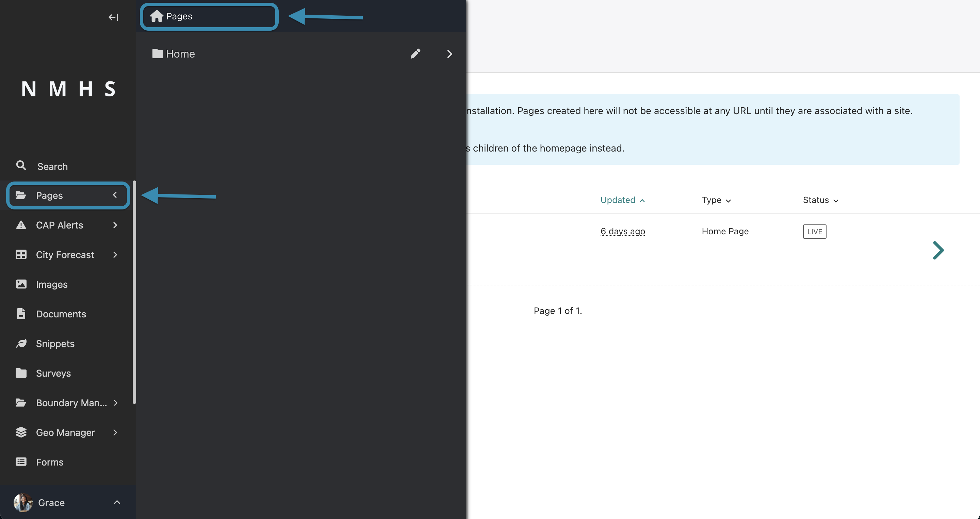Navigate into Home page with arrow
The image size is (980, 519).
pos(450,54)
